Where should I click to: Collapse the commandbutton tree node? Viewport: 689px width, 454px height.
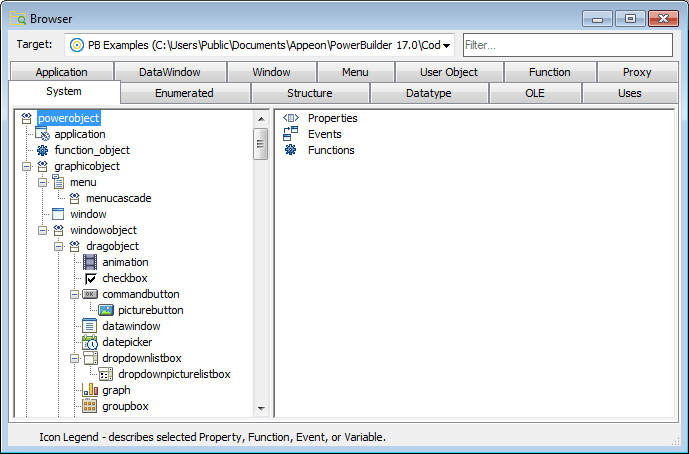click(x=75, y=294)
